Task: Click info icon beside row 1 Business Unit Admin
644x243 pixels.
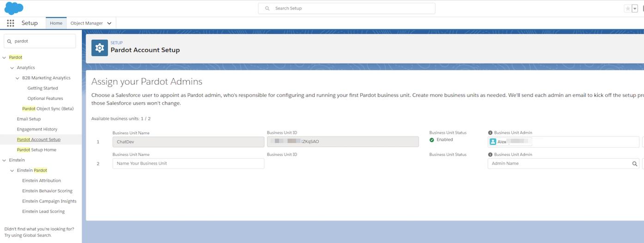Action: pos(490,133)
